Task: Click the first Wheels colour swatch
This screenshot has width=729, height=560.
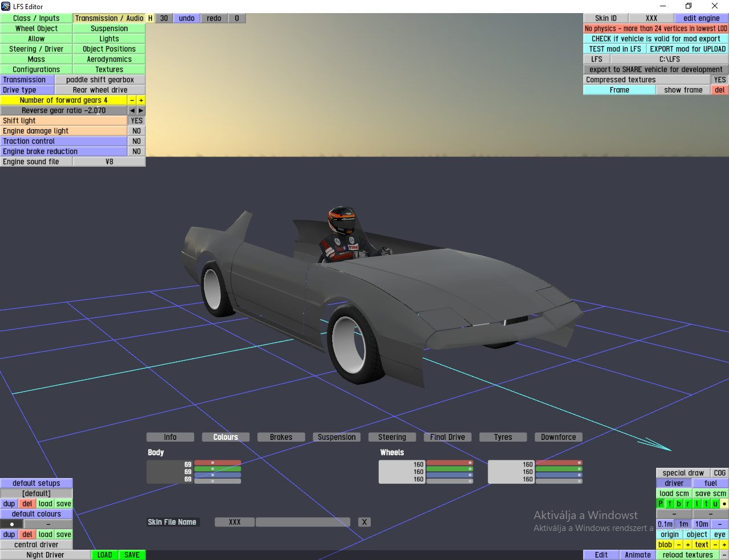Action: point(403,472)
